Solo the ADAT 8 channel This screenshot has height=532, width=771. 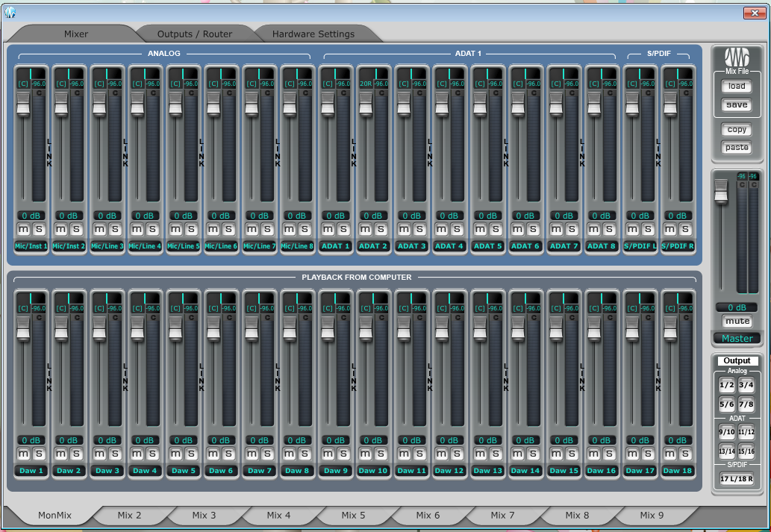coord(609,229)
